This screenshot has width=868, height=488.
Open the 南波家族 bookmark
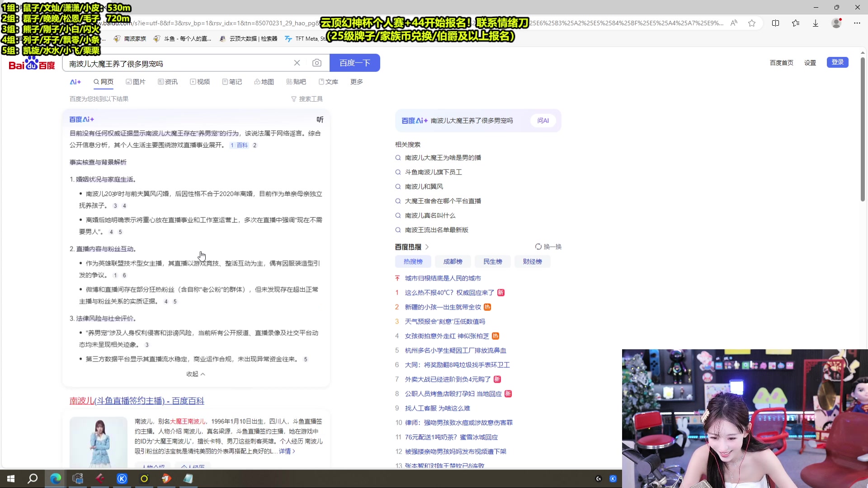[130, 39]
